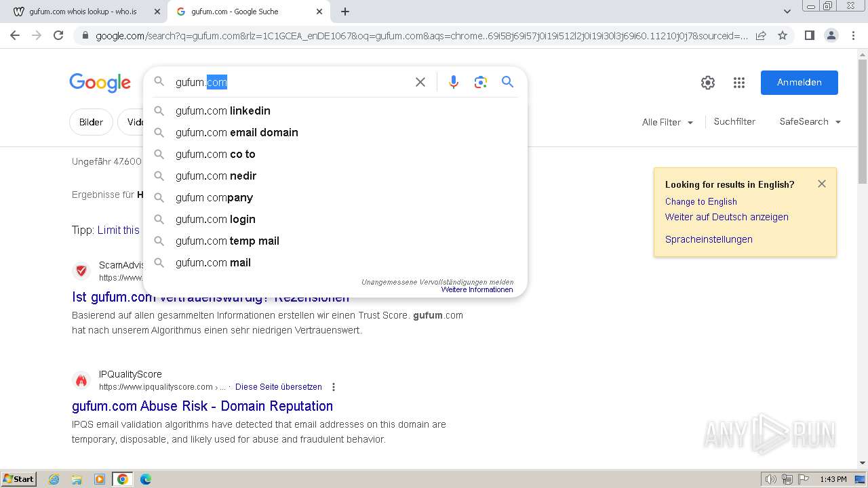
Task: Dismiss the English results notice
Action: click(822, 184)
